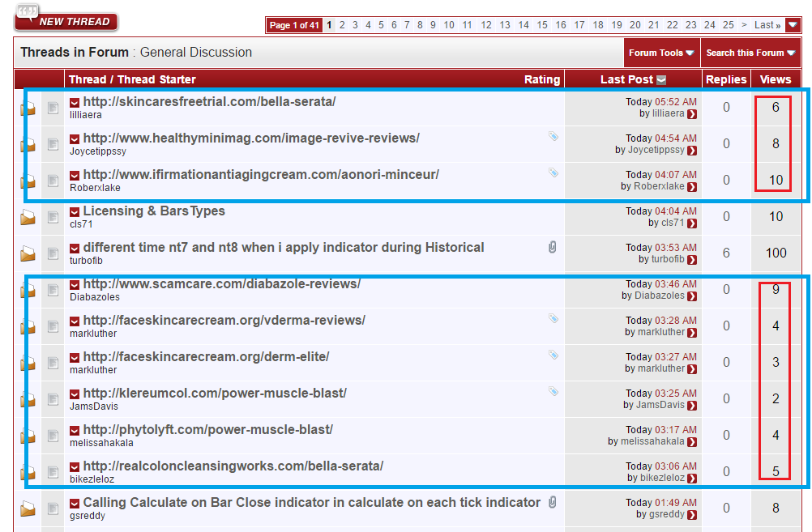812x532 pixels.
Task: Start a new thread
Action: coord(66,19)
